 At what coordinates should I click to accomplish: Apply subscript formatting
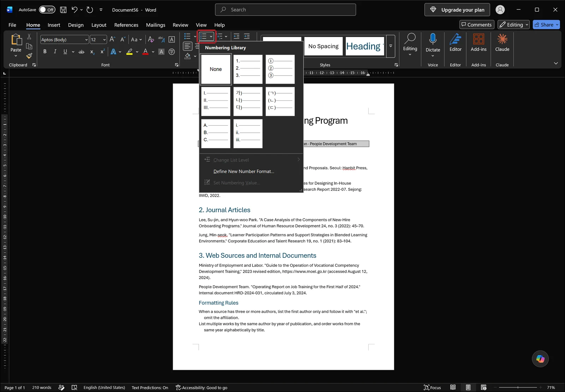tap(92, 52)
